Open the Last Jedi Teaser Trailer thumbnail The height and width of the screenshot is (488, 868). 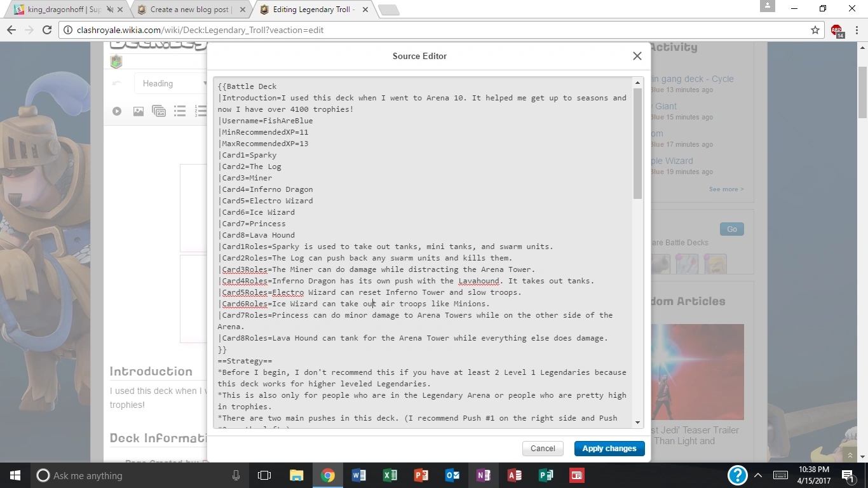point(697,372)
